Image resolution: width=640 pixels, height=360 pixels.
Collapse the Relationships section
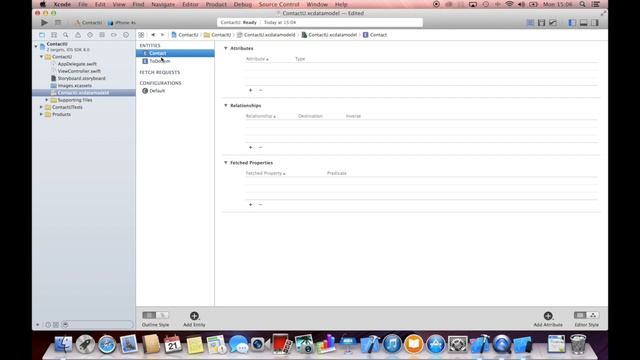tap(226, 105)
